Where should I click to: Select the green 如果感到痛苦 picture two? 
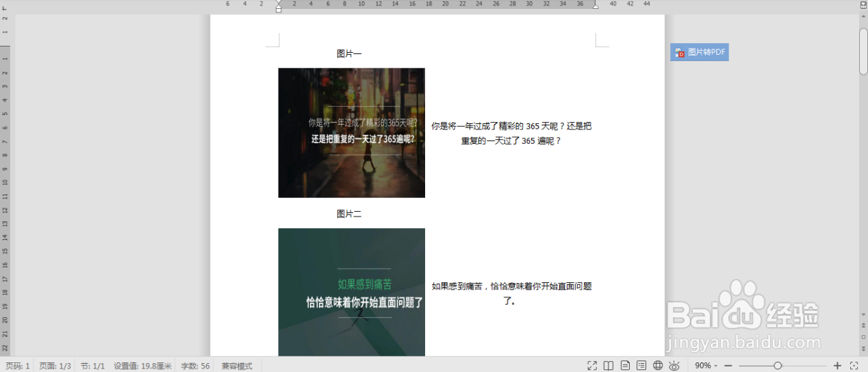point(351,292)
